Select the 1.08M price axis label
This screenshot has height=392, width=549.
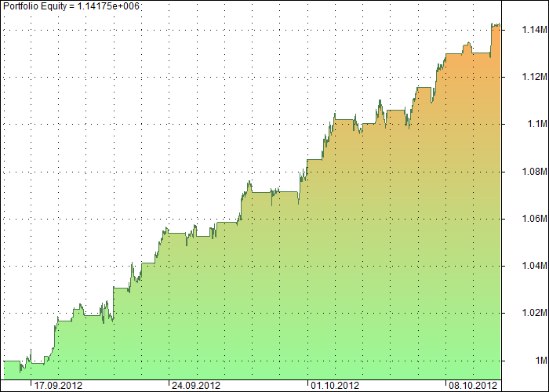point(525,172)
